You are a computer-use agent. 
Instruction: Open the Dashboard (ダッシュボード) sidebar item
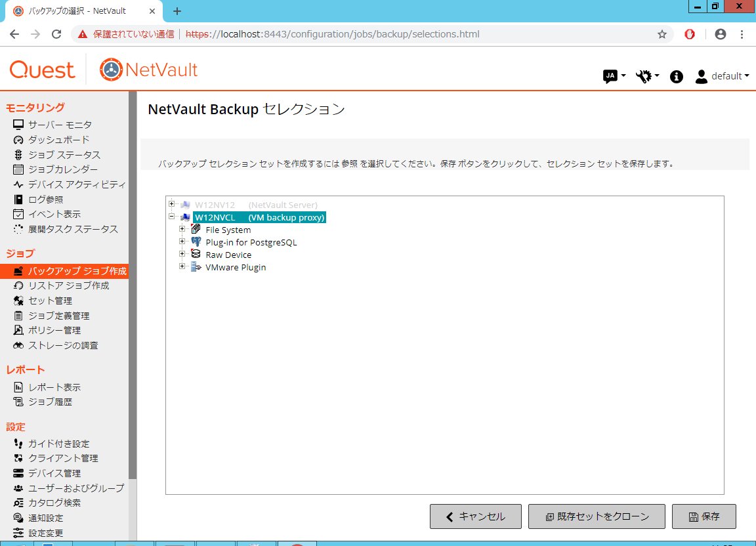(x=59, y=139)
